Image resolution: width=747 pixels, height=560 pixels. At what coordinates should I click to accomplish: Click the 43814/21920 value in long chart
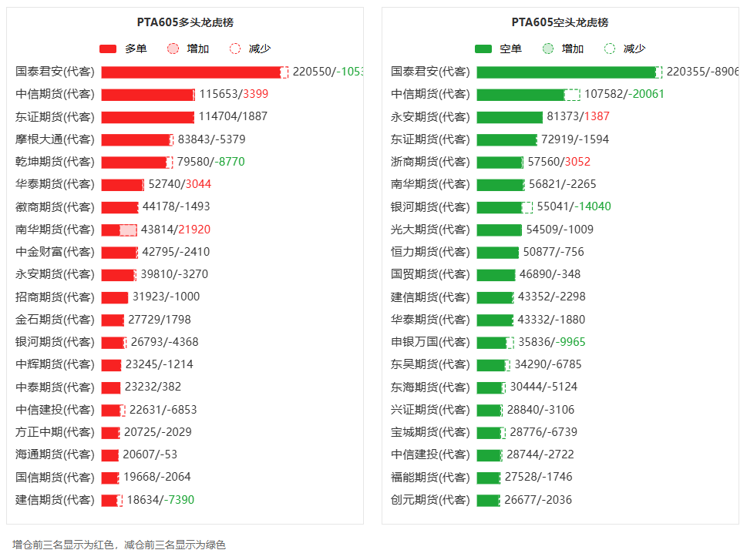pyautogui.click(x=176, y=230)
